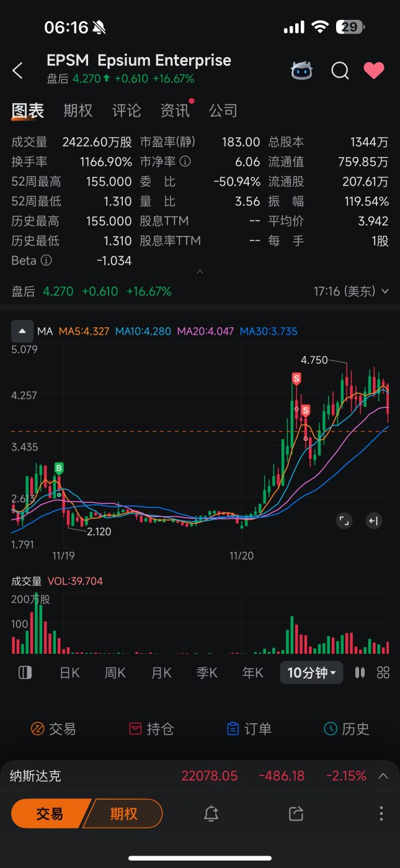Open the 历史 history shortcut

click(x=347, y=729)
